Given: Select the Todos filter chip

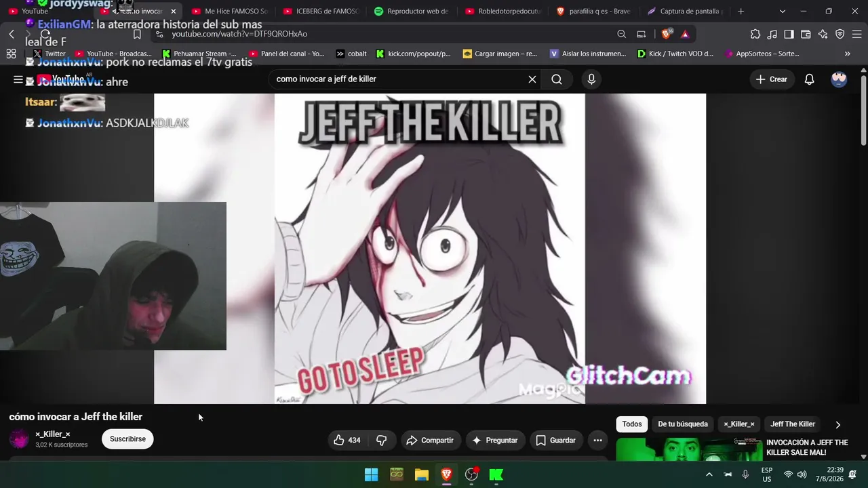Looking at the screenshot, I should 632,424.
